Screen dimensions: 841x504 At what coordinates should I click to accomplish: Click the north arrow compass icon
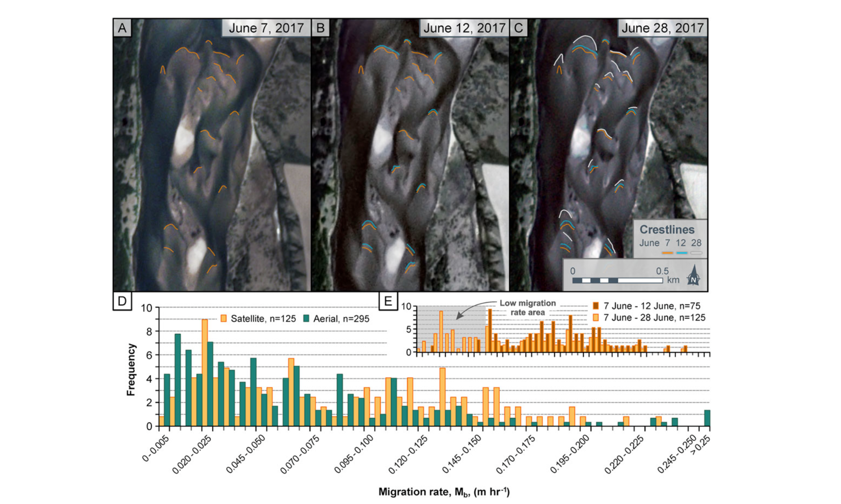pyautogui.click(x=694, y=275)
